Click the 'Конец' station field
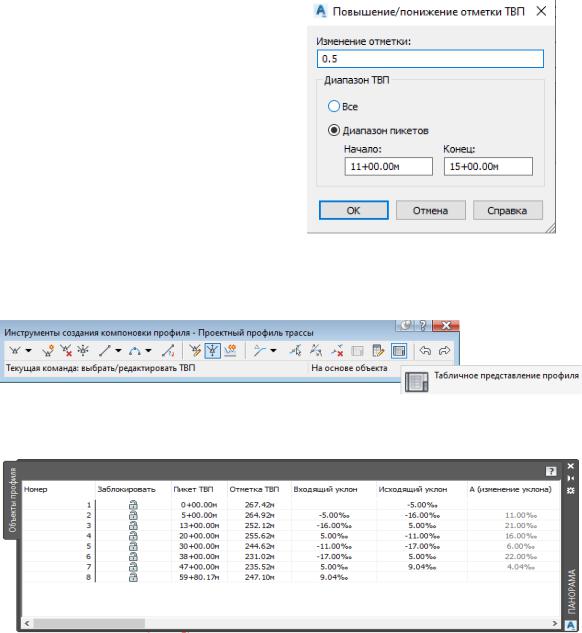This screenshot has width=582, height=633. (488, 166)
